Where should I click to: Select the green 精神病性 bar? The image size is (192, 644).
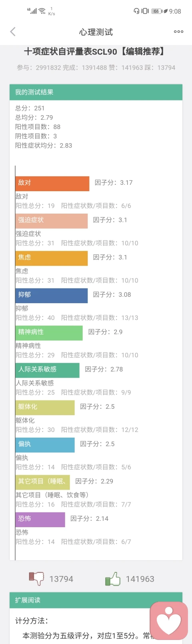[x=49, y=333]
